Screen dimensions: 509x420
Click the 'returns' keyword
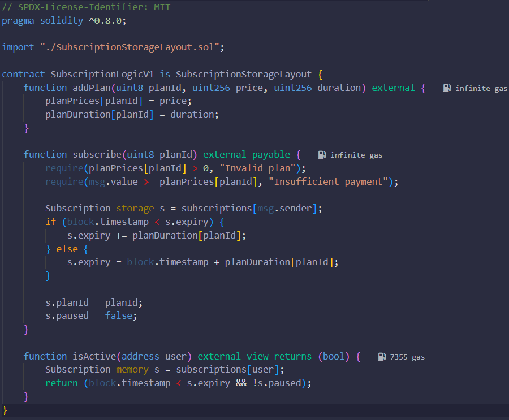(292, 356)
